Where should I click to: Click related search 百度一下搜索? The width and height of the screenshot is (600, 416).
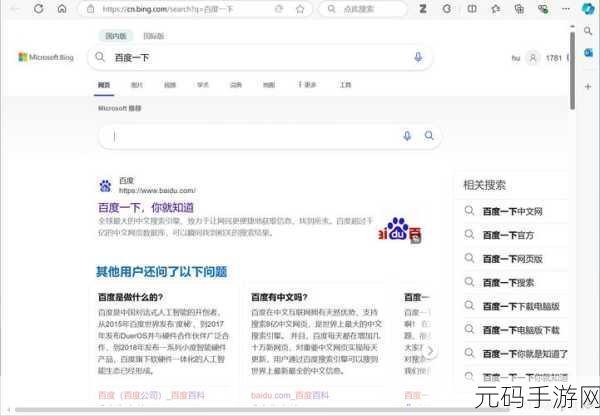click(508, 283)
